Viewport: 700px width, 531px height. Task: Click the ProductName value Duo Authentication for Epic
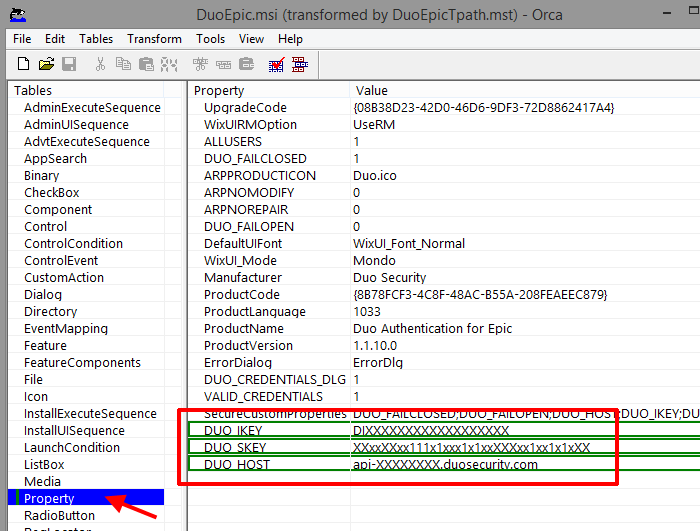pos(432,328)
